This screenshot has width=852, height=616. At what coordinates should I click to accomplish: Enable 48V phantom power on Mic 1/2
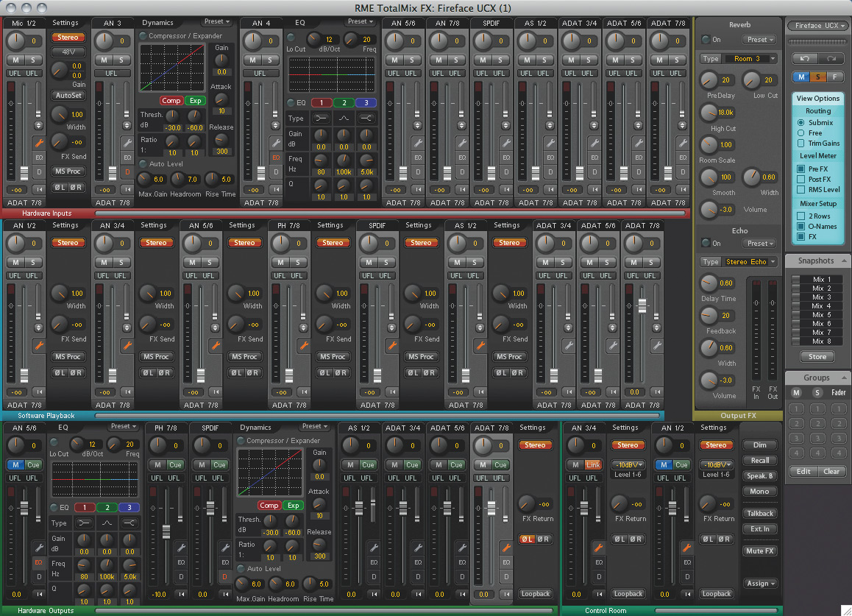point(68,52)
